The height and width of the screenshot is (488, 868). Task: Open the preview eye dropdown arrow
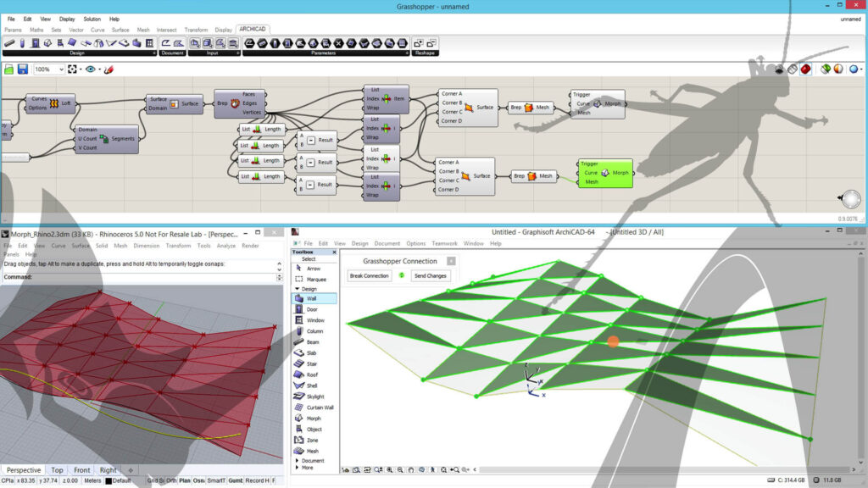click(99, 69)
